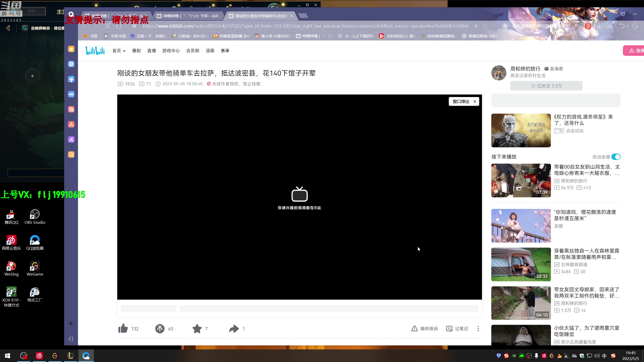Click 点击试玩 on the game ad
Screen dimensions: 644x362
coord(575,131)
